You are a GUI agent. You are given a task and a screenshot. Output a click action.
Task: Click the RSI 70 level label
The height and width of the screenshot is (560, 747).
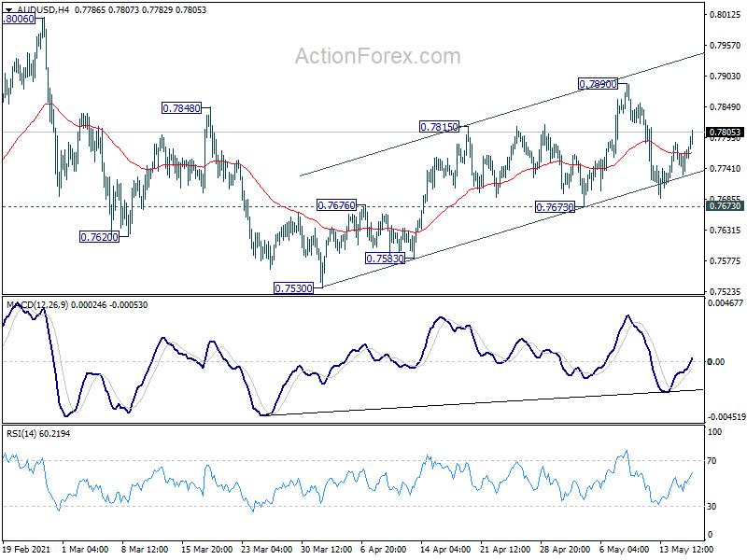point(712,461)
